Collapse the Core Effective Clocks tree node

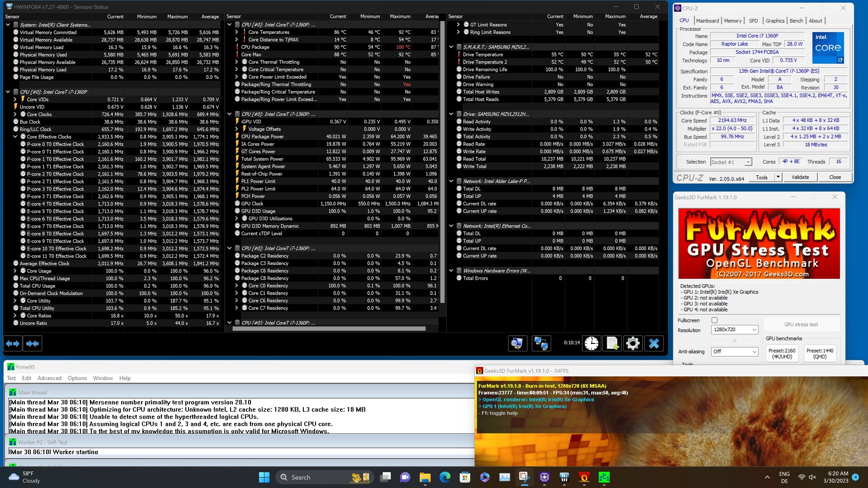click(x=15, y=136)
